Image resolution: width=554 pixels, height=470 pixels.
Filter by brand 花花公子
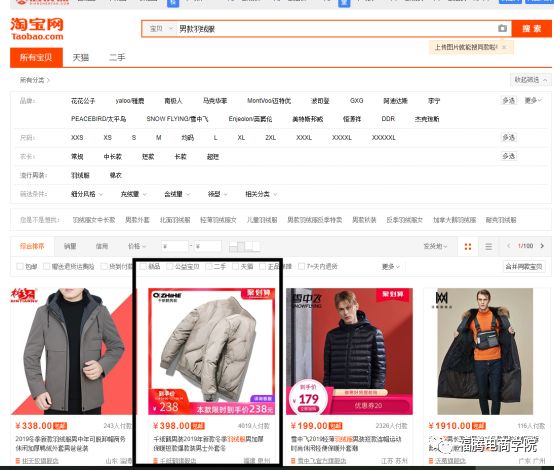pyautogui.click(x=83, y=101)
